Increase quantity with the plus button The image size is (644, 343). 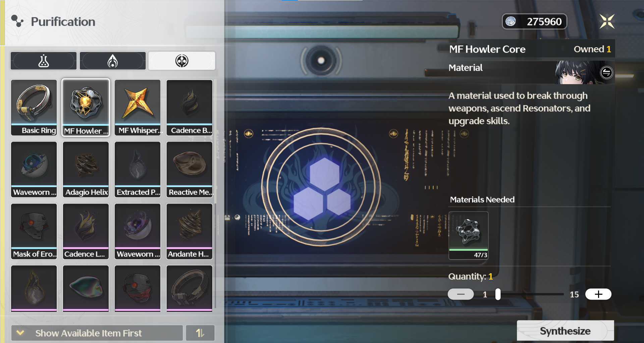pyautogui.click(x=598, y=294)
